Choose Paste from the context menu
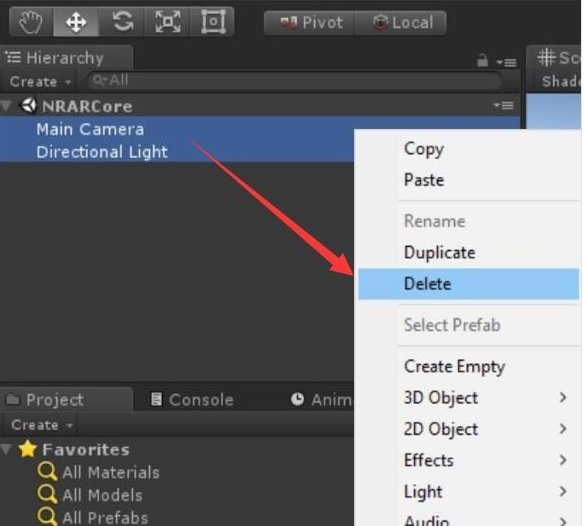Image resolution: width=584 pixels, height=526 pixels. click(x=469, y=180)
